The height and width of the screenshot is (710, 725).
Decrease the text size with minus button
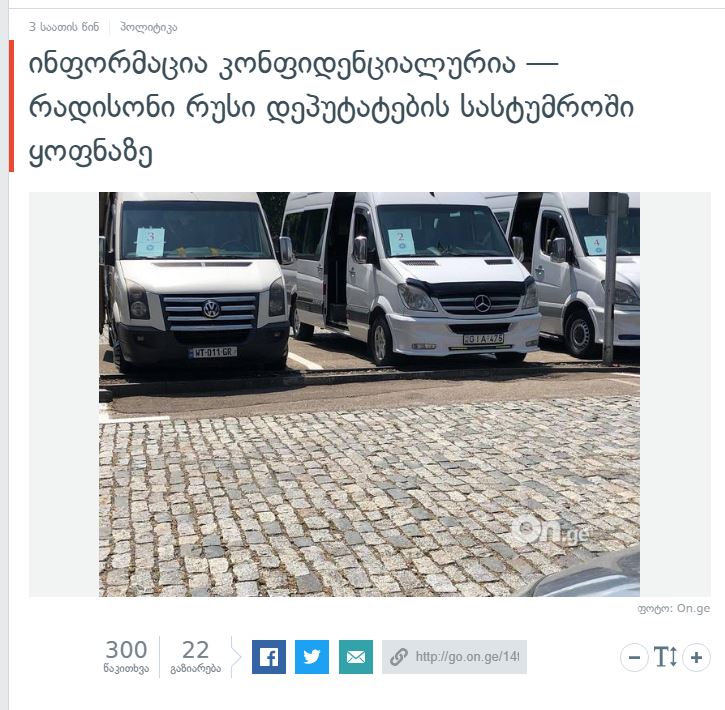click(x=634, y=657)
